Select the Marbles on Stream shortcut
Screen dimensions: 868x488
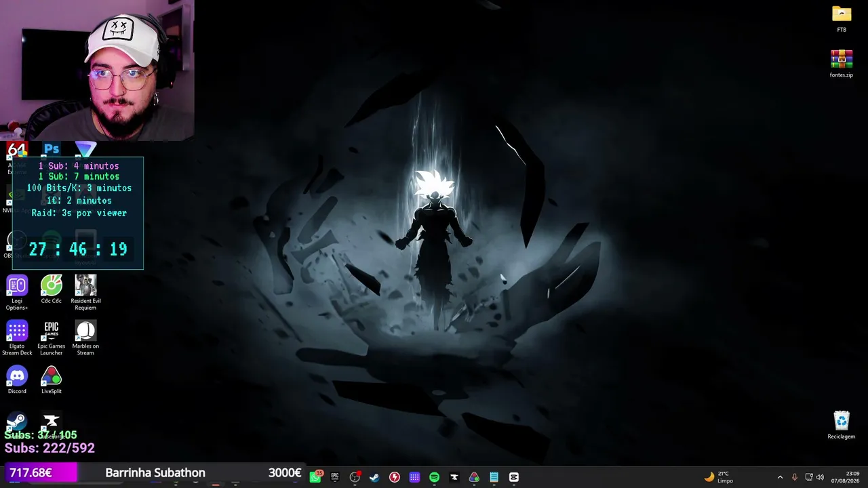click(x=85, y=338)
